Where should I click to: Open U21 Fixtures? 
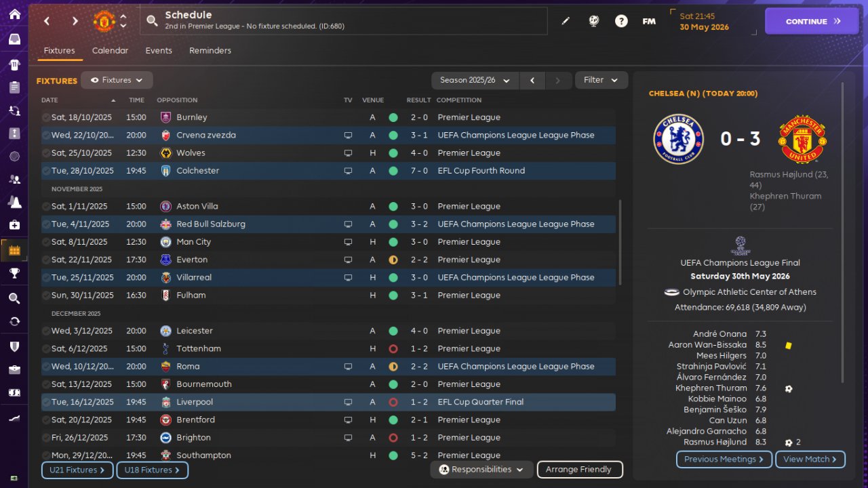(78, 470)
